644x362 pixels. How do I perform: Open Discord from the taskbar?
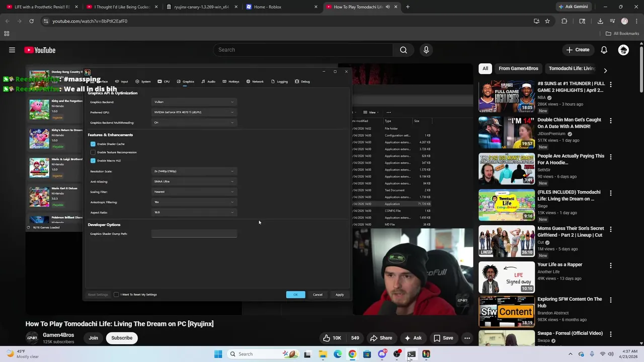coord(382,354)
